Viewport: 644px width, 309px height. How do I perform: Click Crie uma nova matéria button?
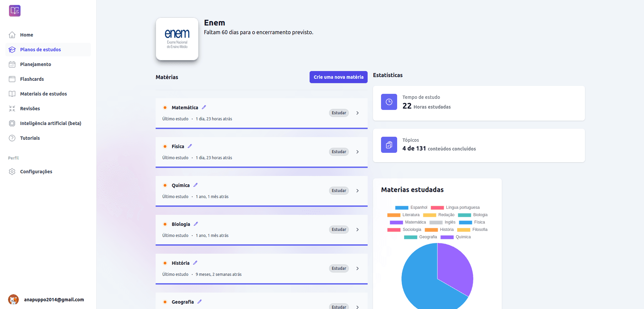[x=338, y=77]
